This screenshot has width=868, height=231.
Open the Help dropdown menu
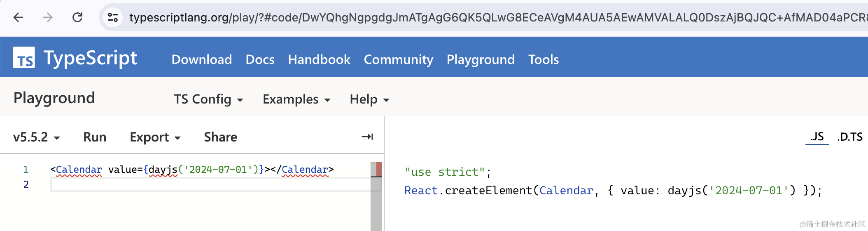coord(369,99)
